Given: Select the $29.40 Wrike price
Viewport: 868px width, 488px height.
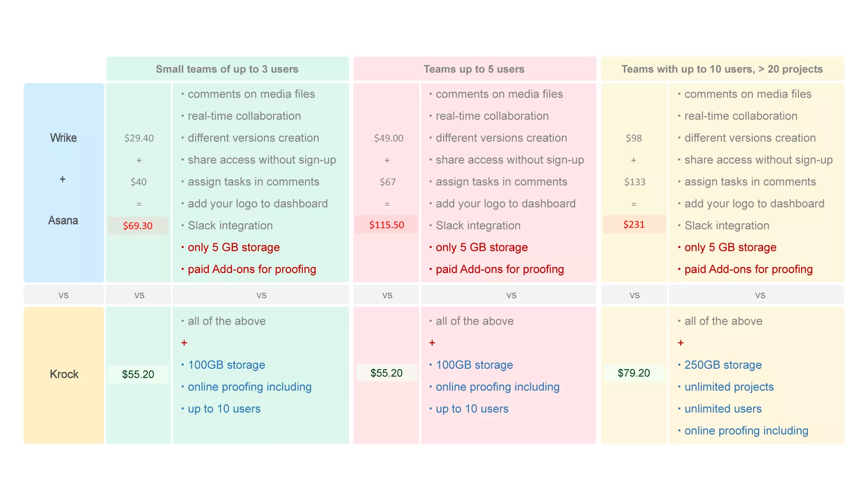Looking at the screenshot, I should coord(139,138).
